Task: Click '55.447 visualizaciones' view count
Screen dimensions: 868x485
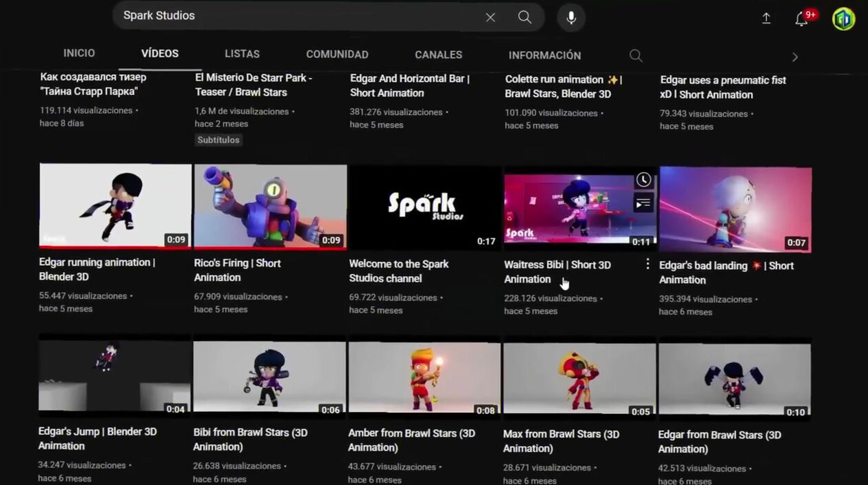Action: pos(83,296)
